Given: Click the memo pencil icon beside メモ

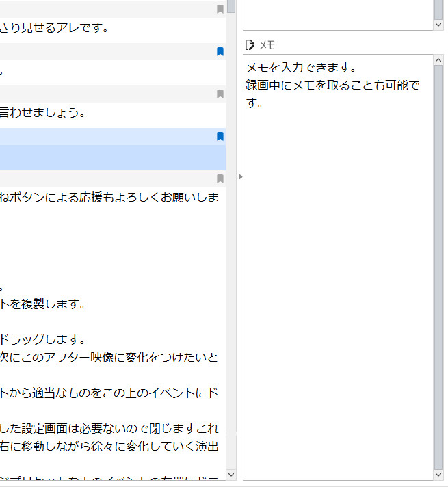Looking at the screenshot, I should tap(250, 45).
